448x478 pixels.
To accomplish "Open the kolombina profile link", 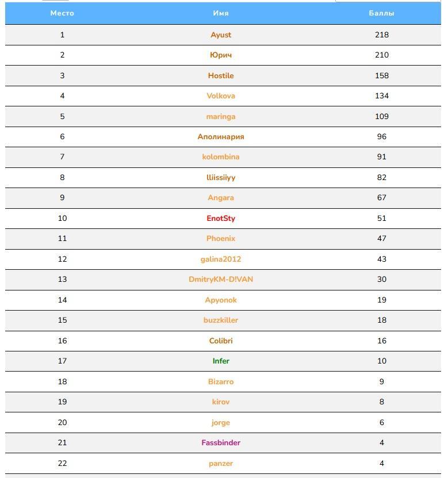I will (221, 157).
